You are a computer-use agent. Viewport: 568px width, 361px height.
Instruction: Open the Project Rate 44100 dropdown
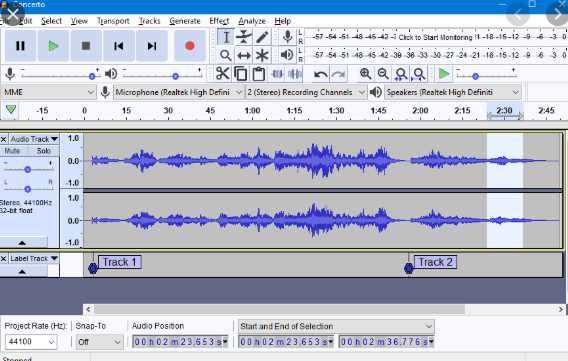31,341
